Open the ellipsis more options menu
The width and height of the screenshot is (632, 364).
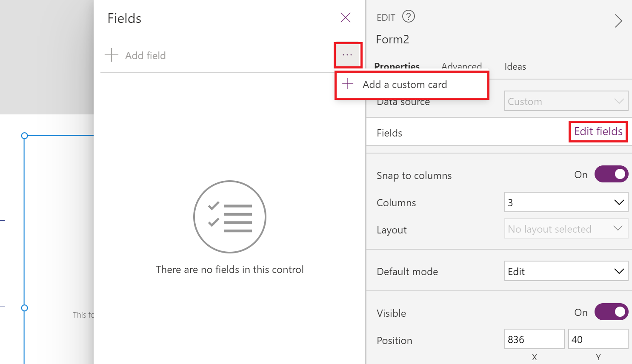pyautogui.click(x=348, y=55)
